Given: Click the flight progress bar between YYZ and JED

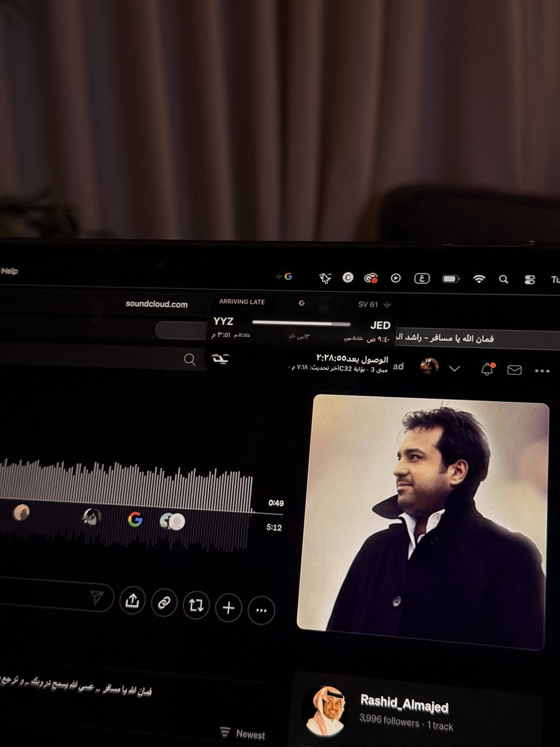Looking at the screenshot, I should pos(301,324).
